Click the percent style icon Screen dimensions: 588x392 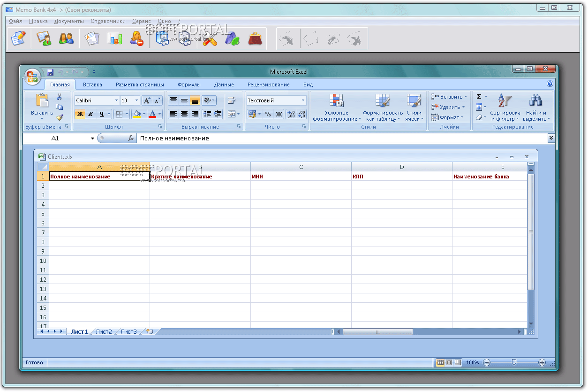point(268,114)
